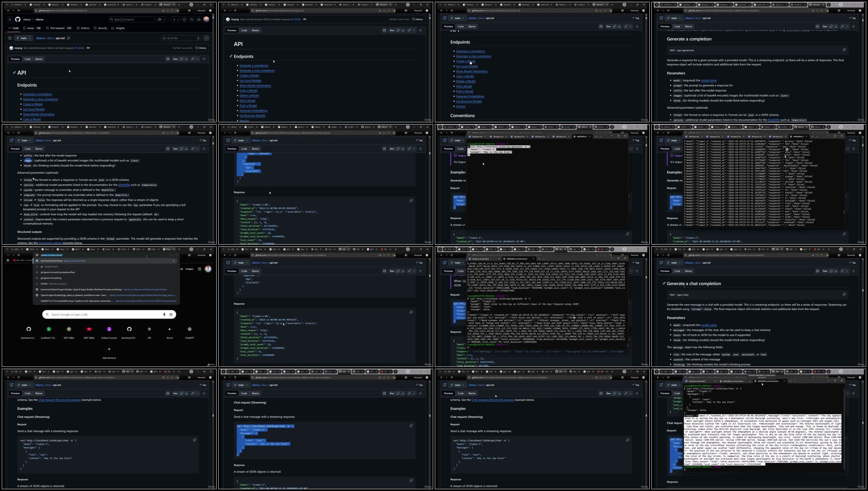Click the Google Lens camera search icon
The image size is (868, 491).
tap(171, 314)
